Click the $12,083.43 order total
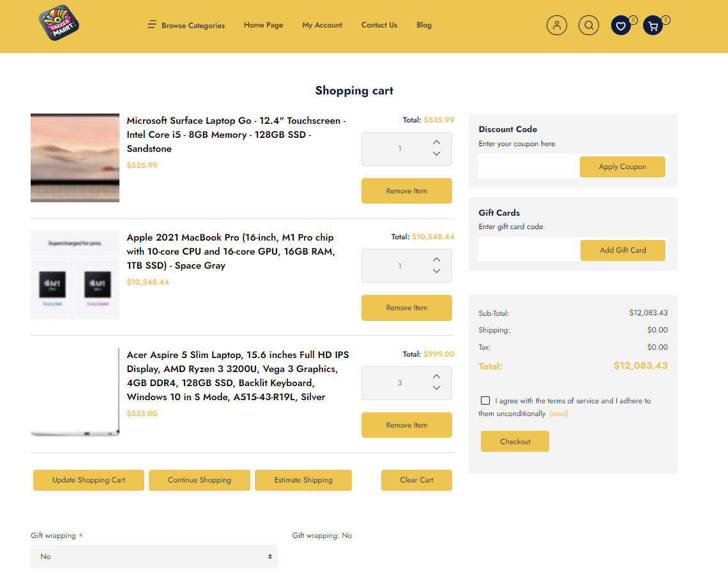 pos(641,366)
